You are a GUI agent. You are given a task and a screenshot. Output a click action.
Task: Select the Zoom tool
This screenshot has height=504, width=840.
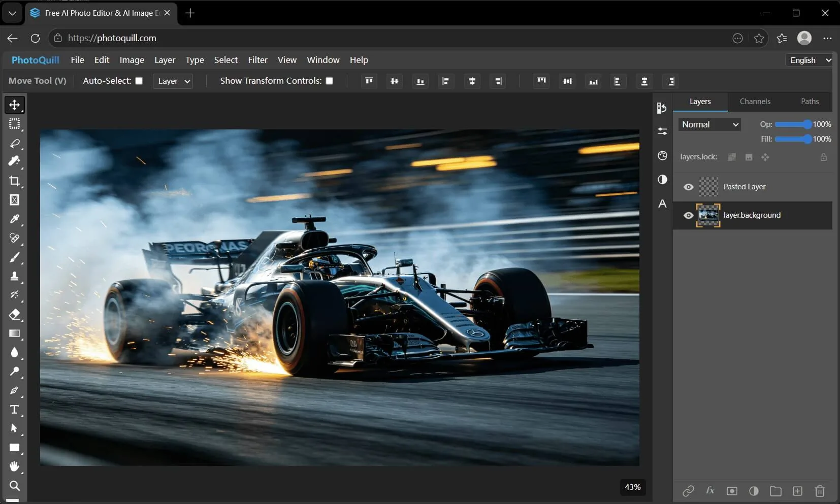click(x=14, y=486)
